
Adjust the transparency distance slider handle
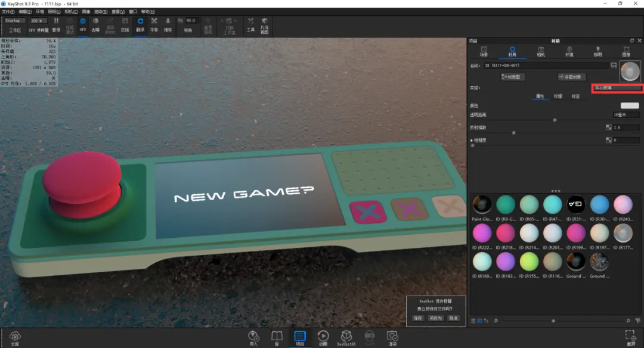tap(555, 120)
